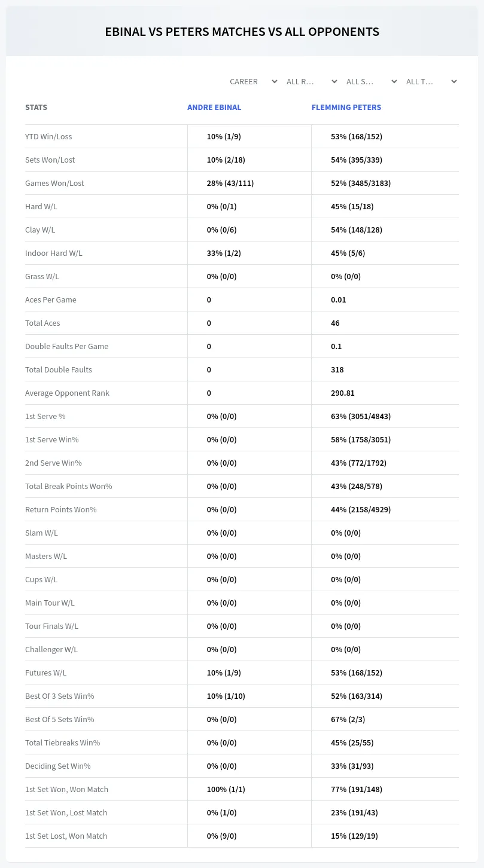Select the Deciding Set Win% row label
Viewport: 484px width, 868px height.
click(58, 766)
